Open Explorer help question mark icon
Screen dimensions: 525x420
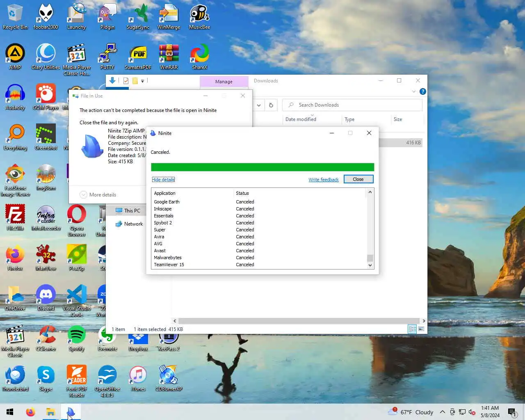[423, 91]
